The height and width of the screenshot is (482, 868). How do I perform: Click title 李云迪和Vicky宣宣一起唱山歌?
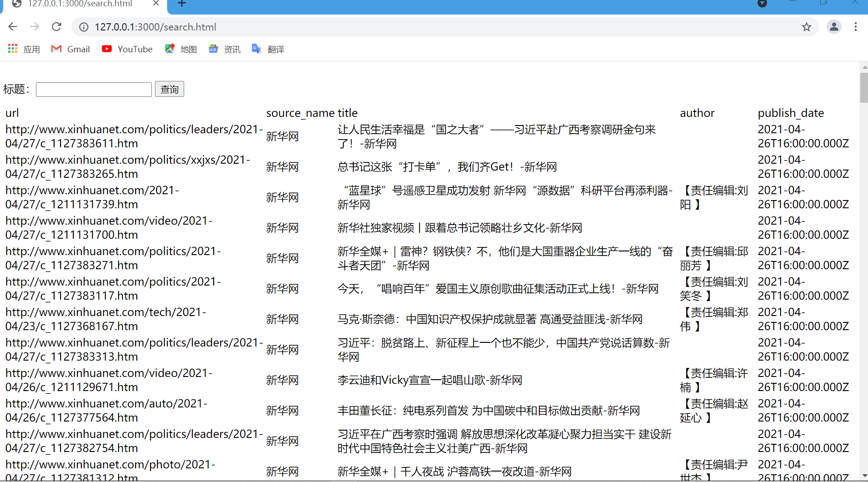click(x=430, y=380)
